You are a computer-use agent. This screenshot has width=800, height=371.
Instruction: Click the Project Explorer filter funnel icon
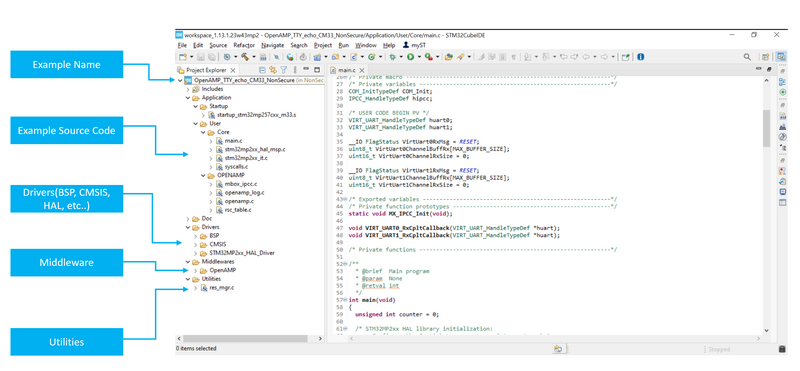coord(283,70)
